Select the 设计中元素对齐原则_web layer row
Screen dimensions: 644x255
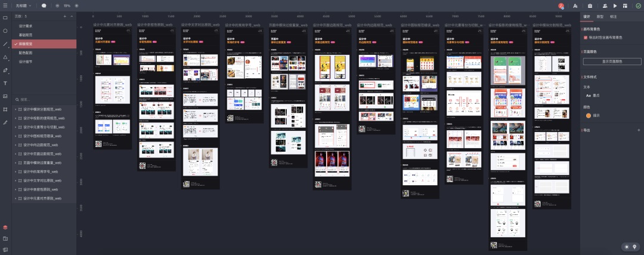tap(44, 198)
